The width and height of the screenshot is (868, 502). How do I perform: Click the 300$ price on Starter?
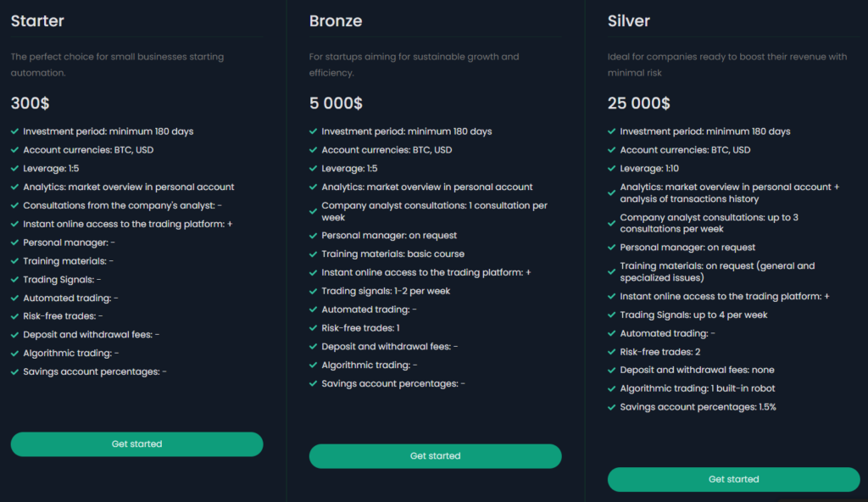click(30, 103)
